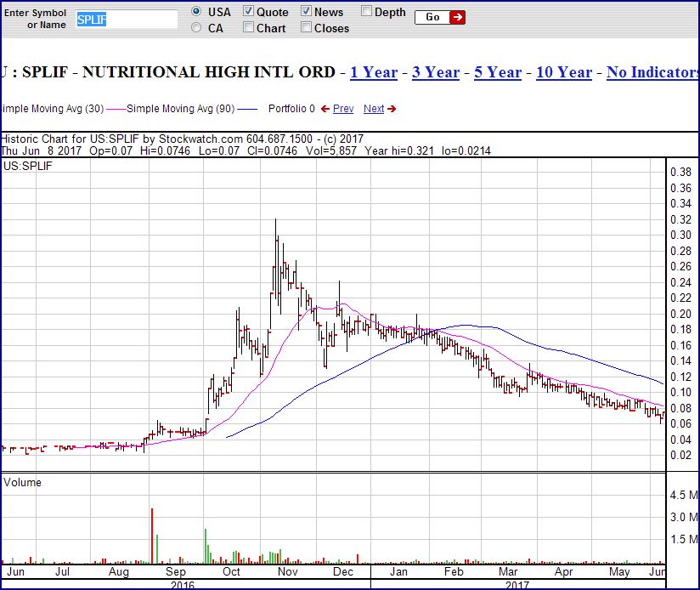
Task: Select the CA radio button
Action: [x=196, y=26]
